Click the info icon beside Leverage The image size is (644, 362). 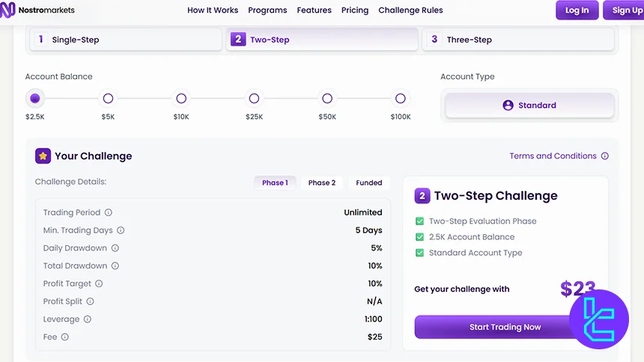point(88,319)
